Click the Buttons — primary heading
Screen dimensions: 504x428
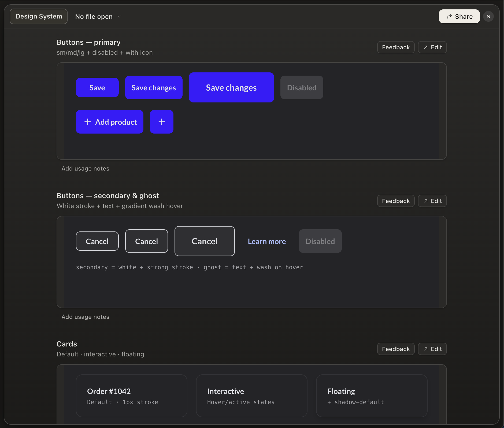[88, 42]
